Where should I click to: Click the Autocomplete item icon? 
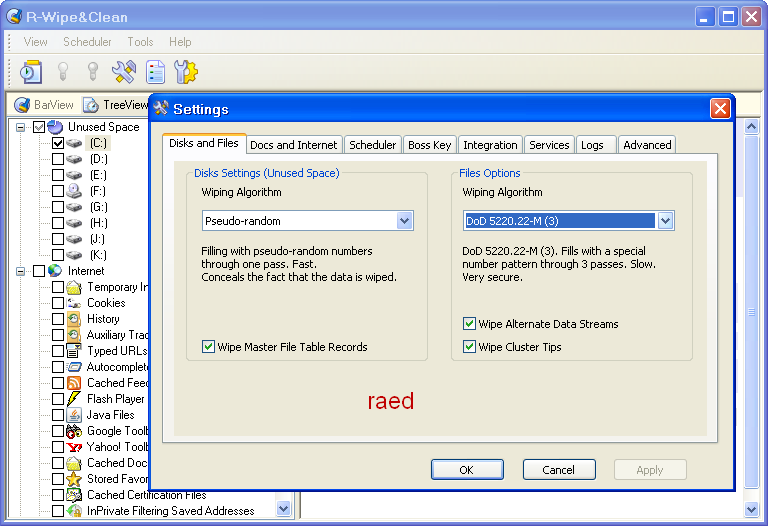[x=74, y=367]
